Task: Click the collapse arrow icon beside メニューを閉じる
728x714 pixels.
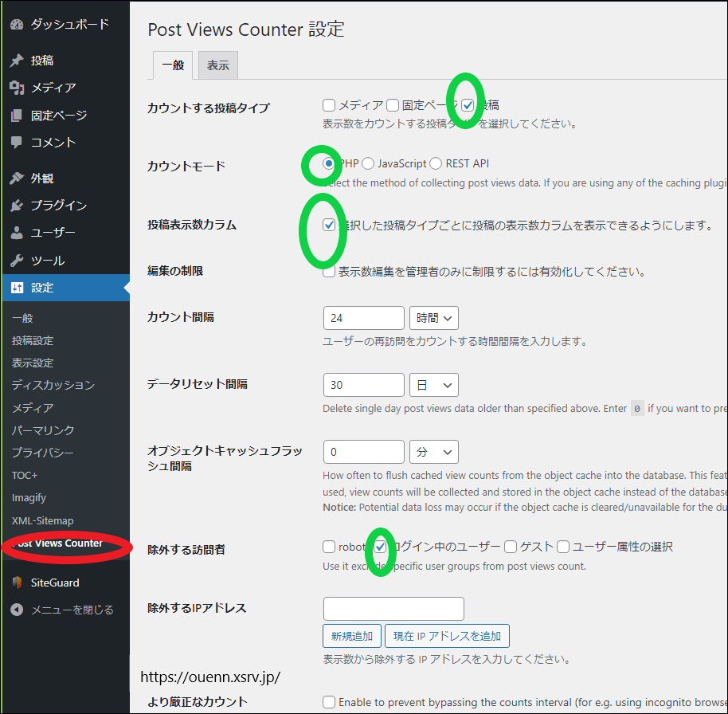Action: point(17,610)
